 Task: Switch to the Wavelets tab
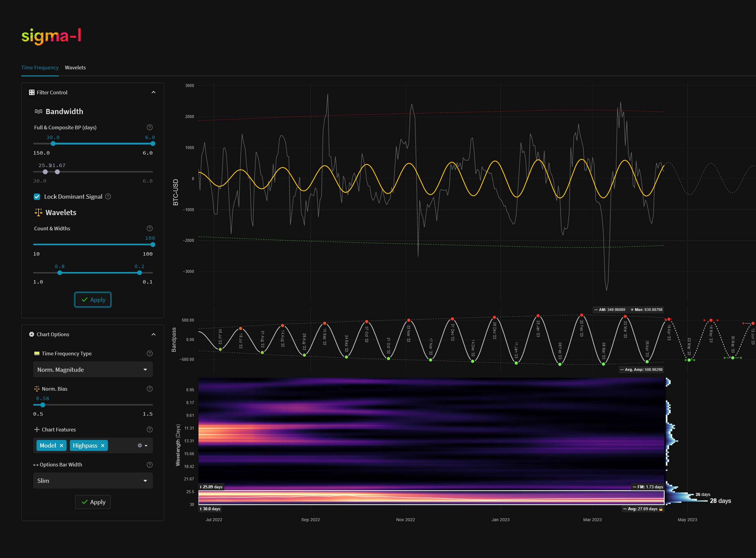[x=75, y=68]
